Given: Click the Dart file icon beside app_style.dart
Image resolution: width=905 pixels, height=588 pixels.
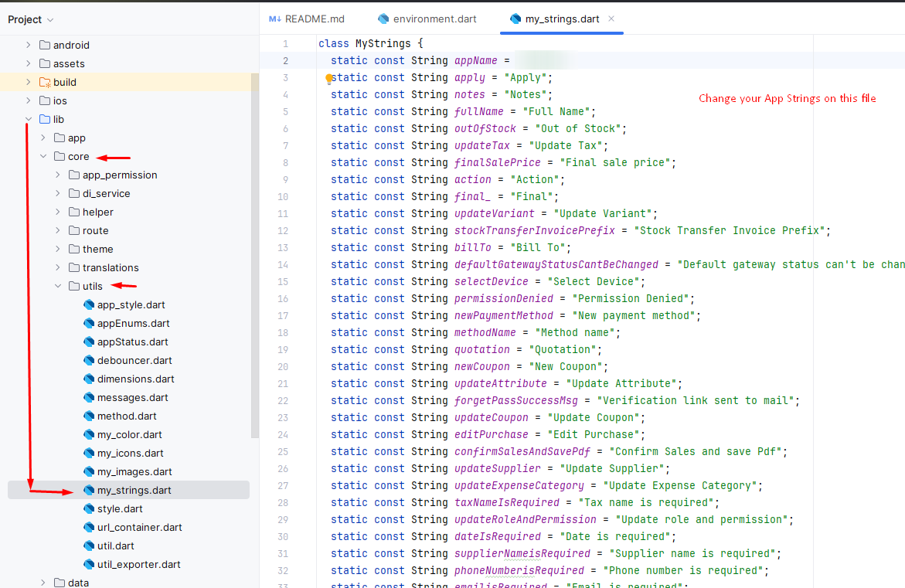Looking at the screenshot, I should [89, 304].
